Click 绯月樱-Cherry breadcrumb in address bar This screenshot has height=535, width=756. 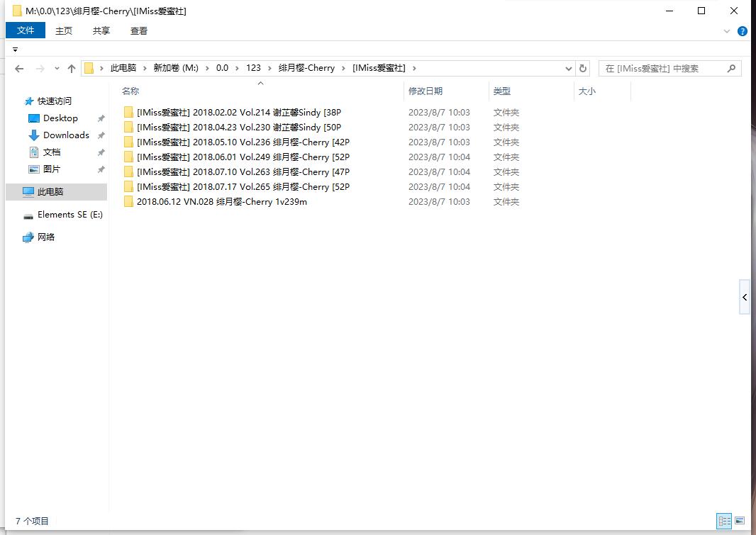click(306, 68)
